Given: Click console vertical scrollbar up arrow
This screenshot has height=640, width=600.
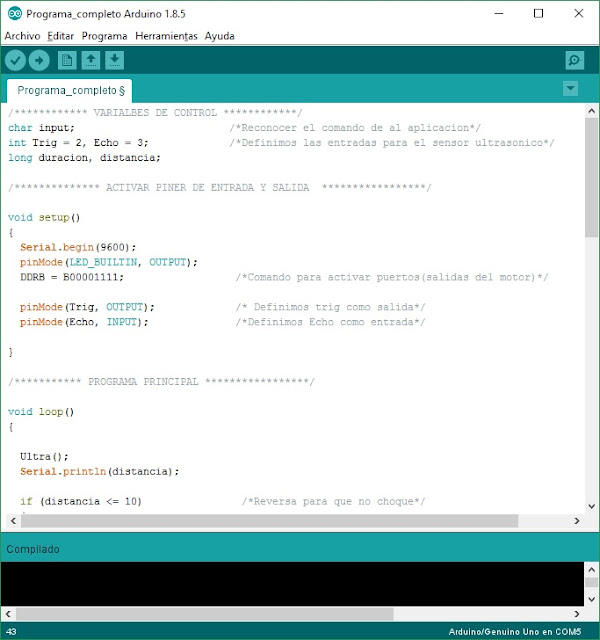Looking at the screenshot, I should tap(591, 569).
